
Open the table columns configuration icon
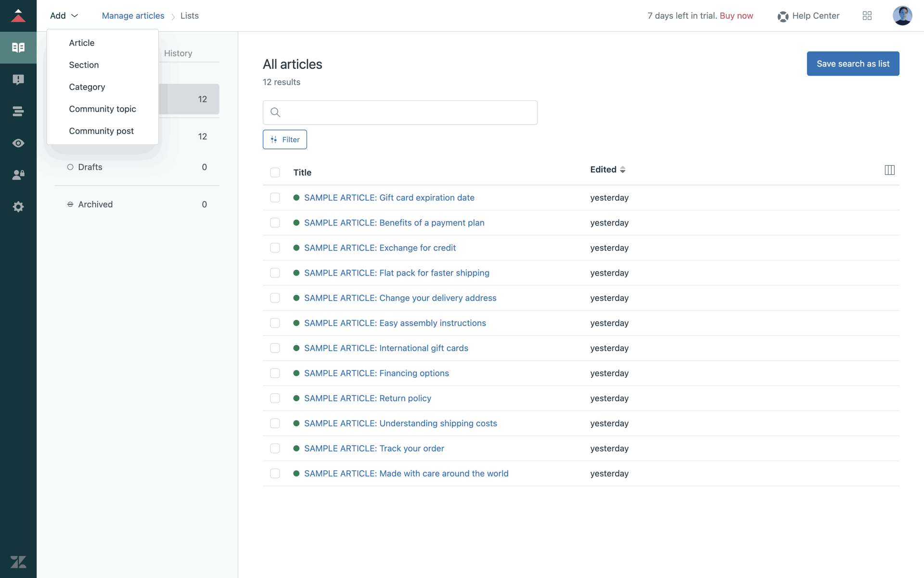coord(889,170)
